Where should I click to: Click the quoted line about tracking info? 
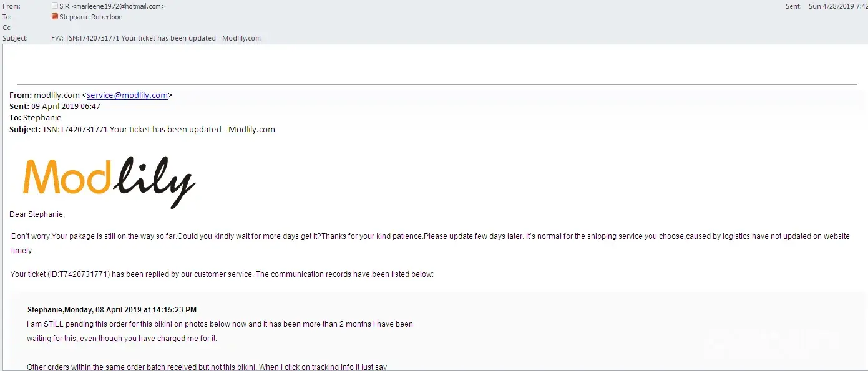click(207, 367)
